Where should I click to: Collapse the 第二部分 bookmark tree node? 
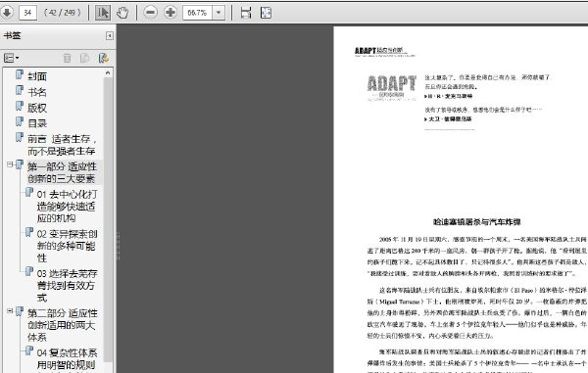pos(10,311)
